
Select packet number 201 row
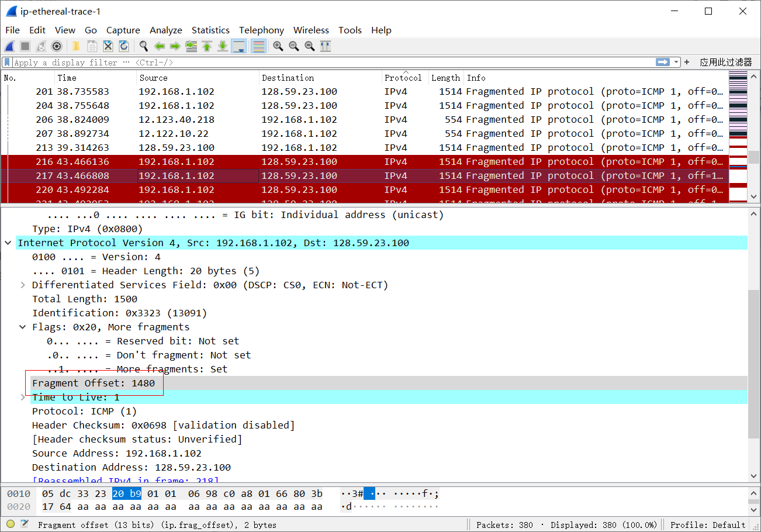point(365,92)
